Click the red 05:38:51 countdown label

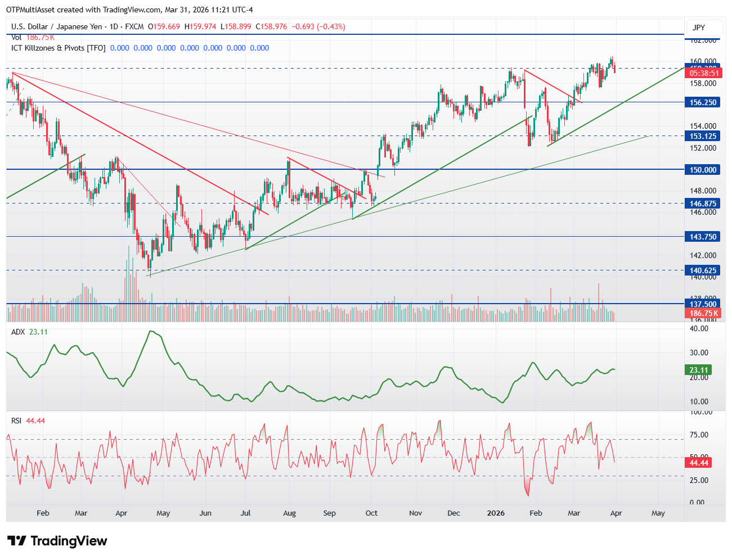click(703, 72)
